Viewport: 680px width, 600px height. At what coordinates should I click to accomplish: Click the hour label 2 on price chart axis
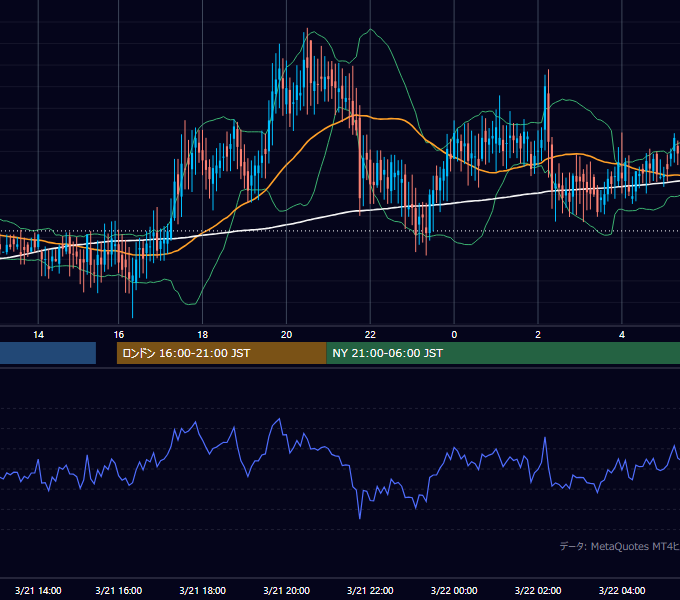[x=538, y=335]
